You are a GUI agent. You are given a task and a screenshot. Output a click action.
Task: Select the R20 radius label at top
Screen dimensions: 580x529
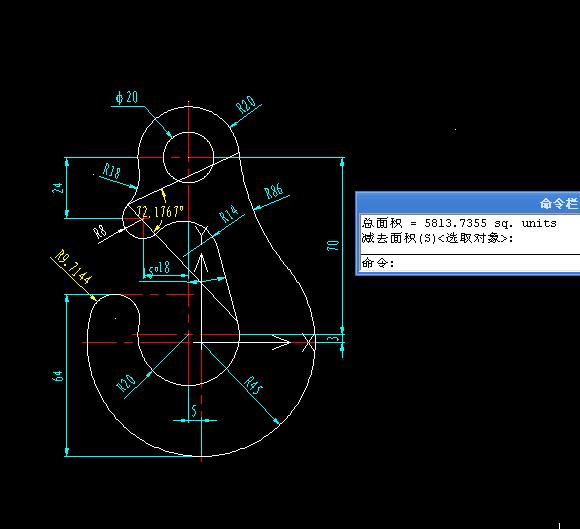[246, 105]
